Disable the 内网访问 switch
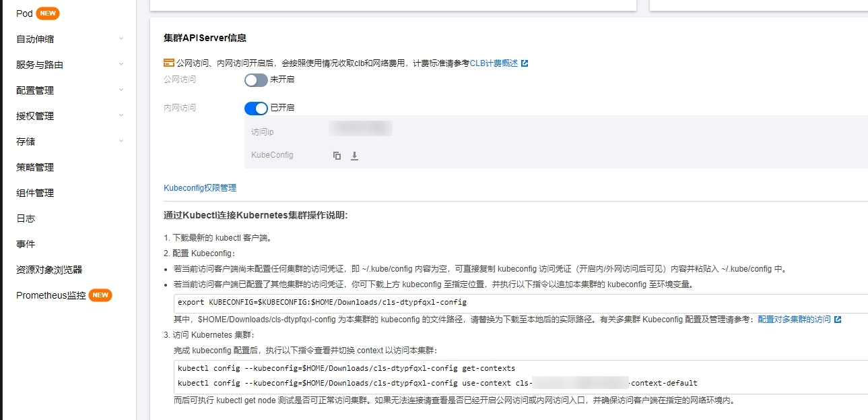This screenshot has height=420, width=868. [256, 109]
